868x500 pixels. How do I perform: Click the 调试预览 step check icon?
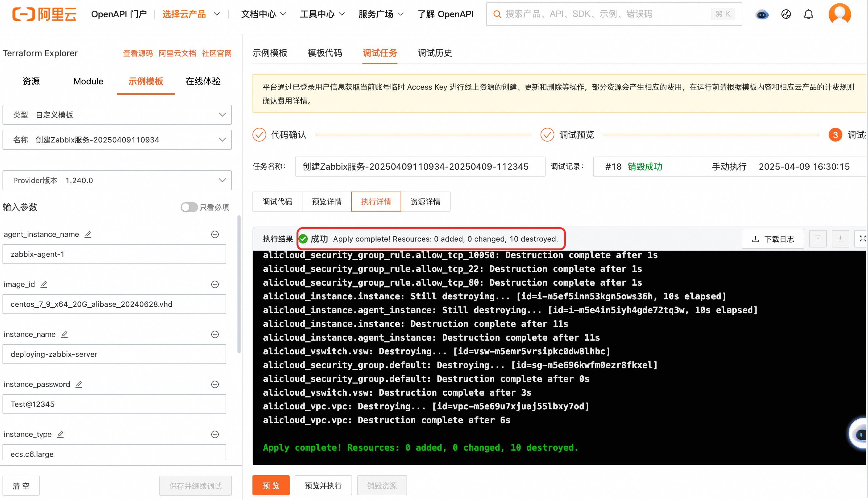(547, 135)
